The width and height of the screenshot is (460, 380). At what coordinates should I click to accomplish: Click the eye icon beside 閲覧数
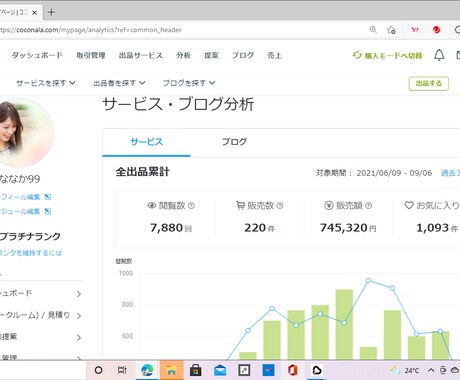pyautogui.click(x=152, y=206)
